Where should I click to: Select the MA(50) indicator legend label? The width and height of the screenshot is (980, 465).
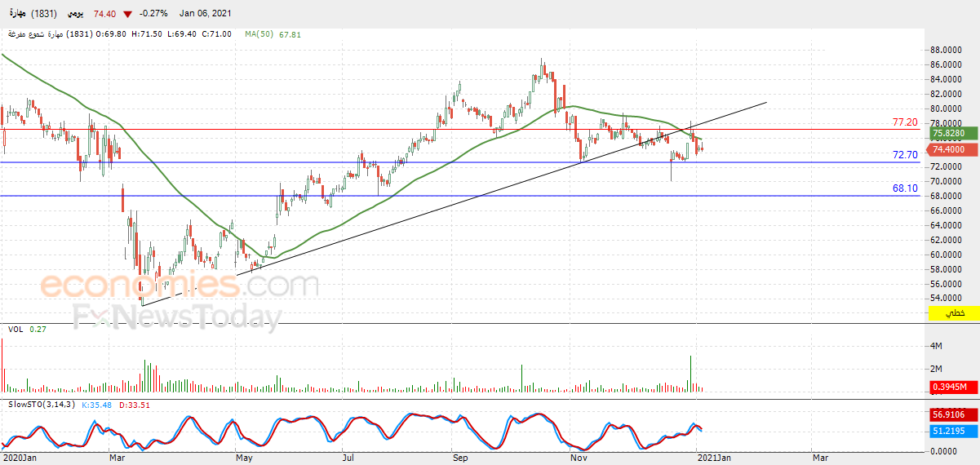(259, 34)
